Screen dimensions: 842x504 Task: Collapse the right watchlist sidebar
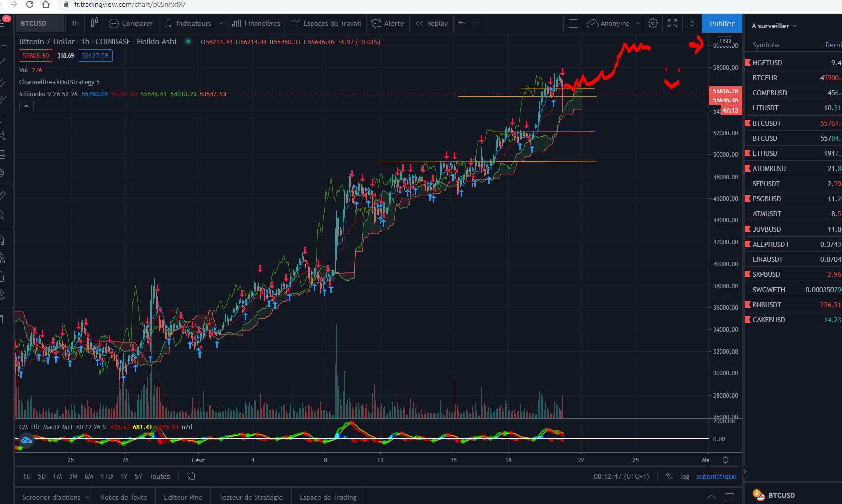pos(745,472)
